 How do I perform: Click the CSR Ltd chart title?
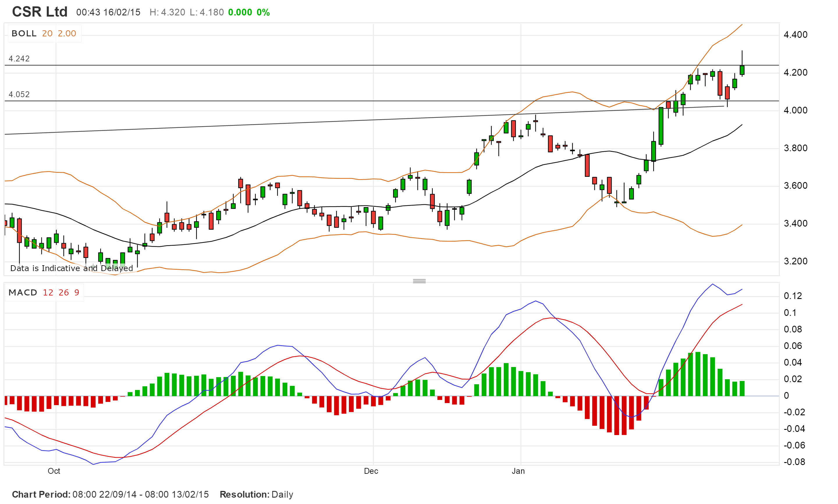click(x=40, y=12)
